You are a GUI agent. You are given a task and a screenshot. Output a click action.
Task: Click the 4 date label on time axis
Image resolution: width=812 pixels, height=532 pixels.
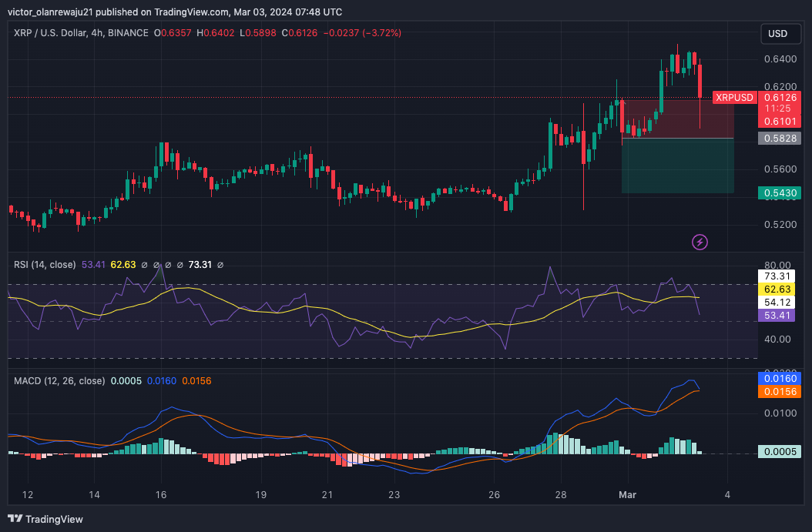tap(727, 495)
